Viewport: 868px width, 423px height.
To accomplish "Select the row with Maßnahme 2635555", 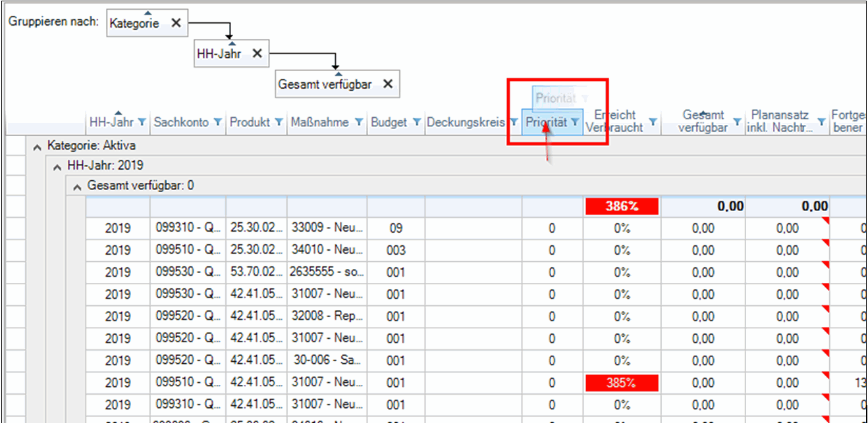I will [326, 272].
